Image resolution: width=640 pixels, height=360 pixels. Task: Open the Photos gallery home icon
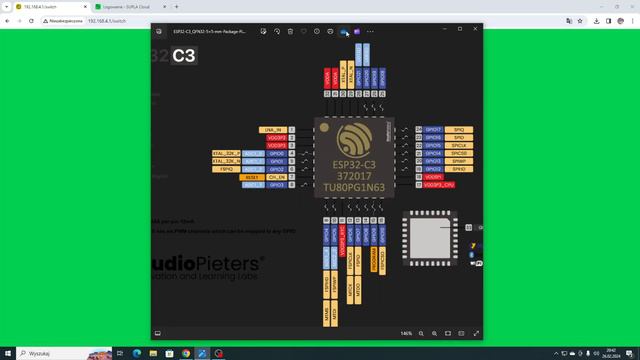click(x=159, y=31)
